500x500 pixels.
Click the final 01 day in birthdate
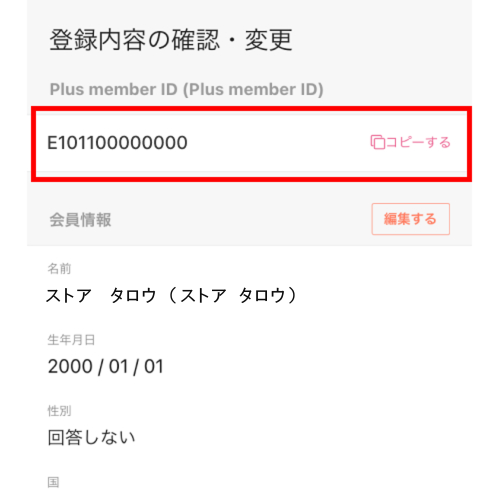pos(154,366)
